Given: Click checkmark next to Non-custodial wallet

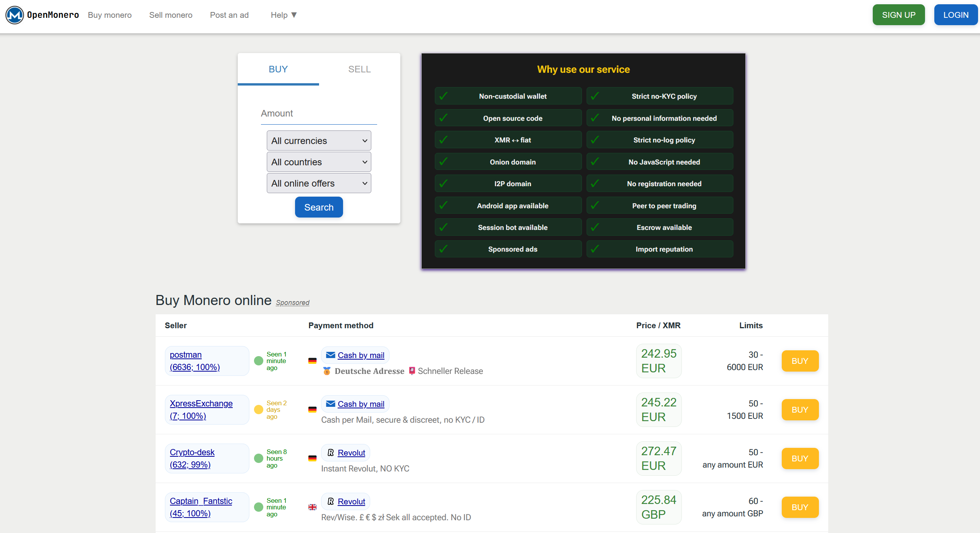Looking at the screenshot, I should pos(444,96).
